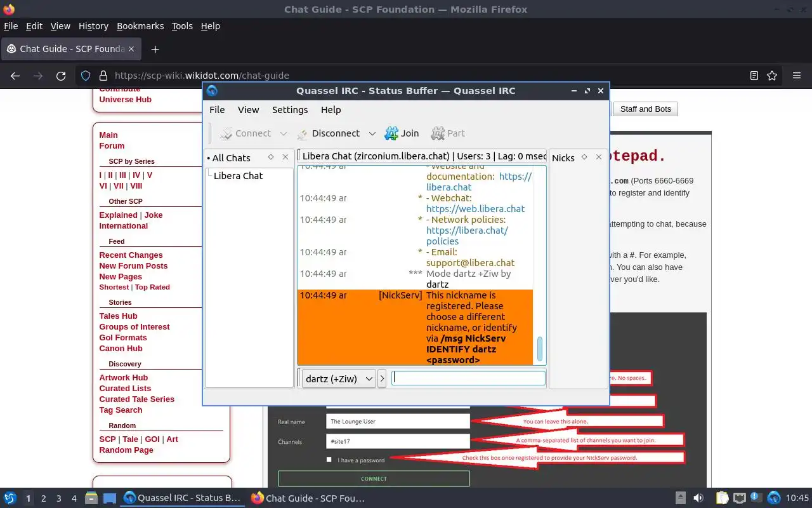Close the Nicks dock panel
Screen dimensions: 812x508
(599, 157)
